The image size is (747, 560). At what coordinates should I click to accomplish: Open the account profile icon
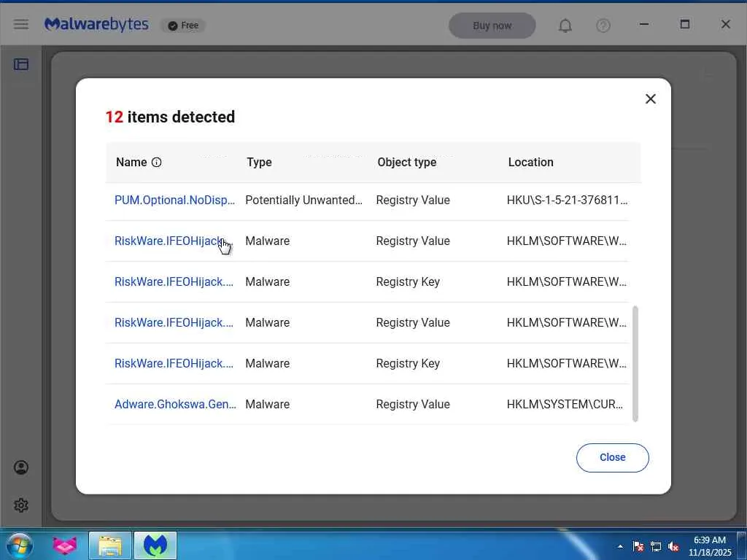21,467
